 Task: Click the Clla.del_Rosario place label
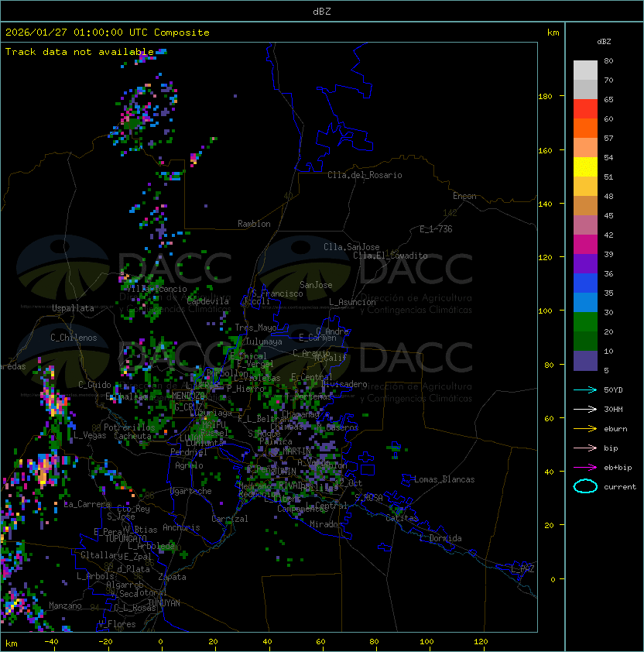pos(365,175)
